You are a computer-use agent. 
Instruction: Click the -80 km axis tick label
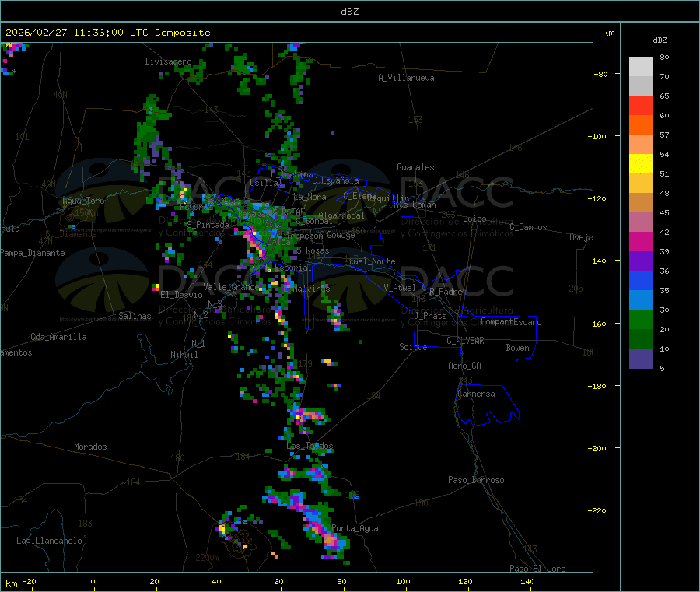coord(601,74)
